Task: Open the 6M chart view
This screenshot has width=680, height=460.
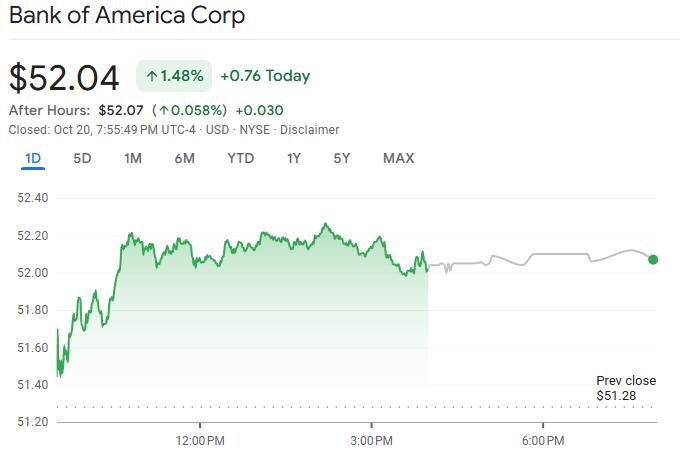Action: tap(184, 158)
